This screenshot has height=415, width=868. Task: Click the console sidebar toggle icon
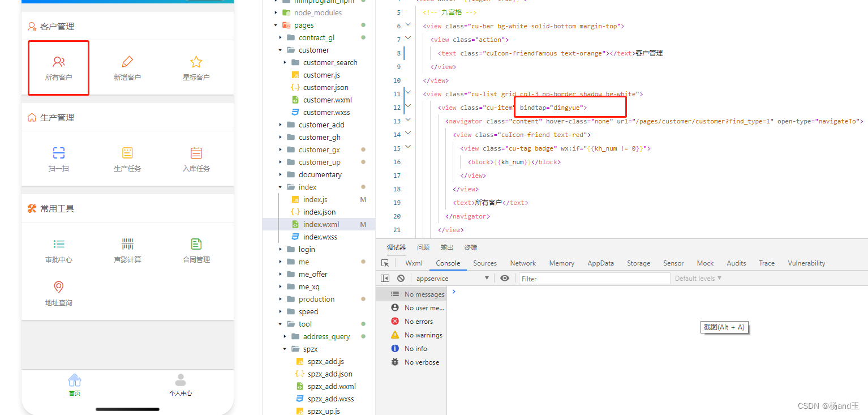pos(385,279)
